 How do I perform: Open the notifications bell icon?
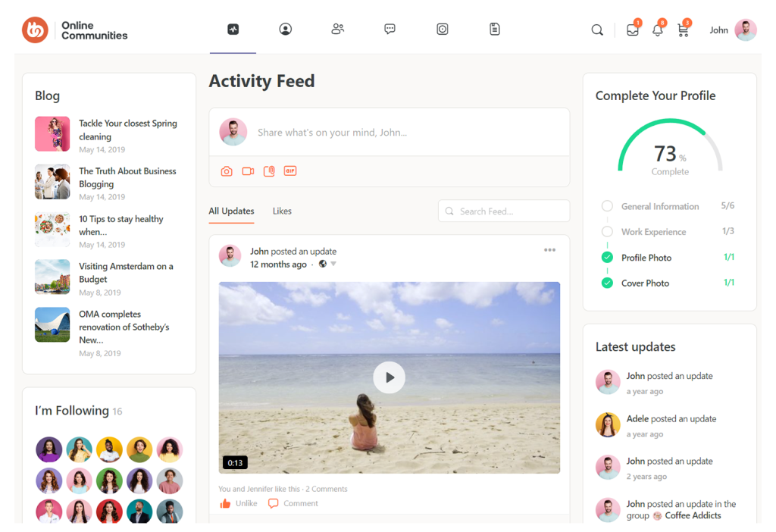(657, 30)
